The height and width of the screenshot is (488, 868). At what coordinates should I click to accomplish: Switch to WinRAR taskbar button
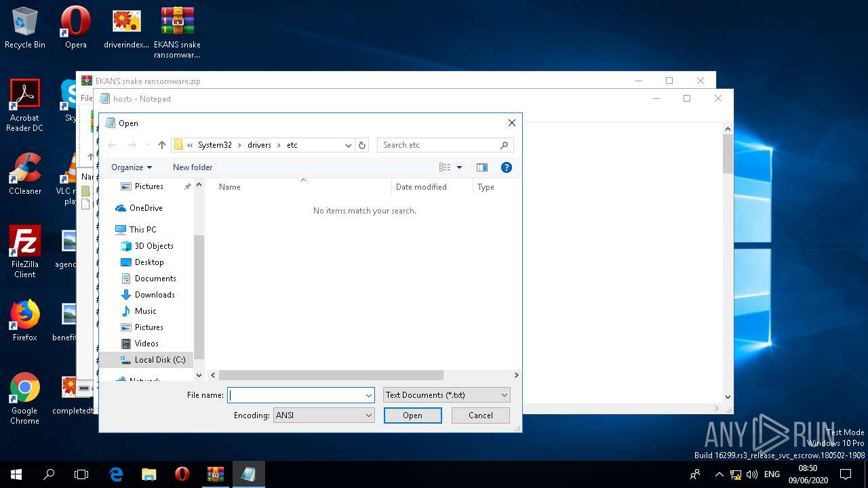pyautogui.click(x=216, y=474)
